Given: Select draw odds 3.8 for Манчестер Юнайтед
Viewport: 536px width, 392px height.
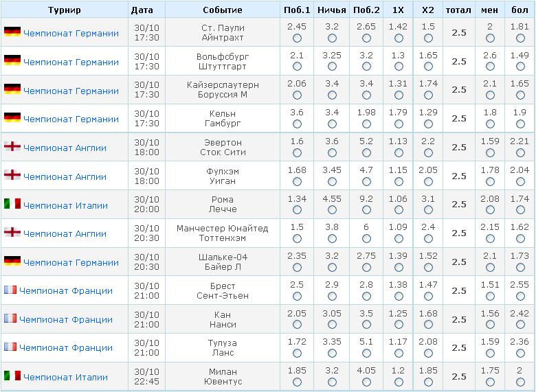Looking at the screenshot, I should point(332,239).
